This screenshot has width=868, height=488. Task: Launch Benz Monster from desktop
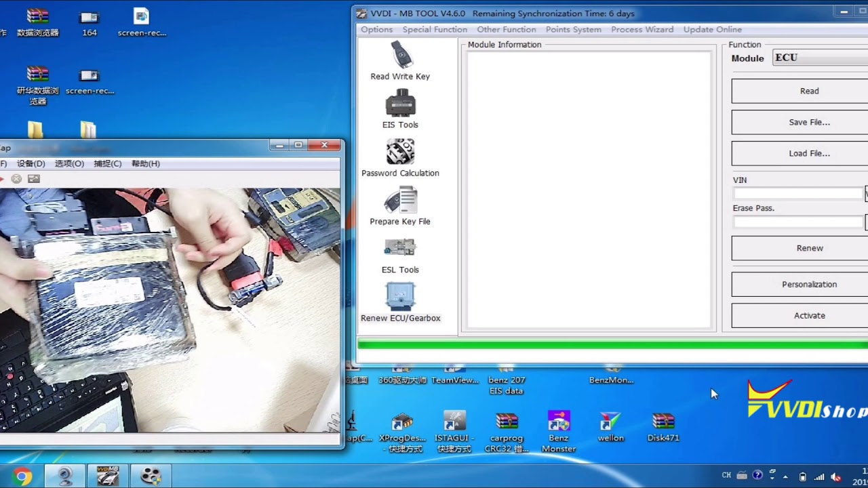coord(559,432)
